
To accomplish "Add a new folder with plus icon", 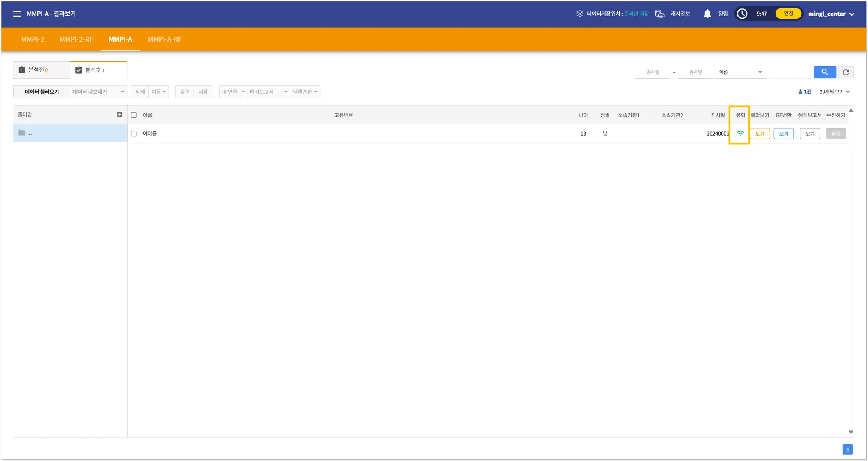I will [119, 115].
